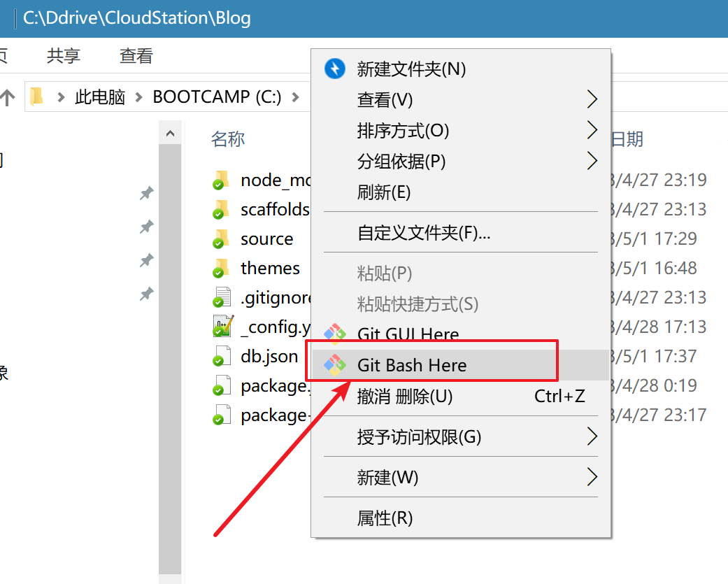The width and height of the screenshot is (728, 584).
Task: Click the fourth quick-access pin icon
Action: coord(147,293)
